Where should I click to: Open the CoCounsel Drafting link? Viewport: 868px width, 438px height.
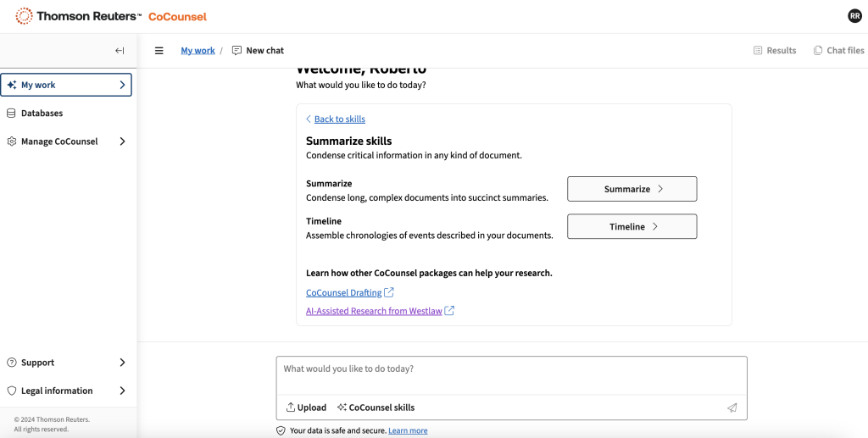344,293
